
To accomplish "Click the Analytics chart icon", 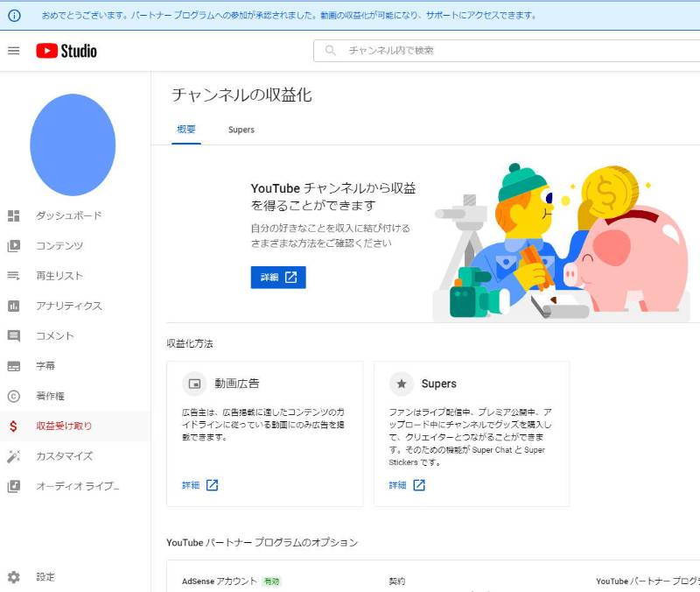I will pyautogui.click(x=14, y=306).
